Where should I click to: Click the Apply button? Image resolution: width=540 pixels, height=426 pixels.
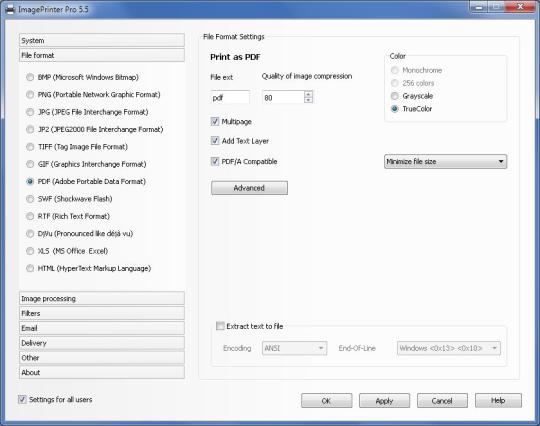(384, 401)
